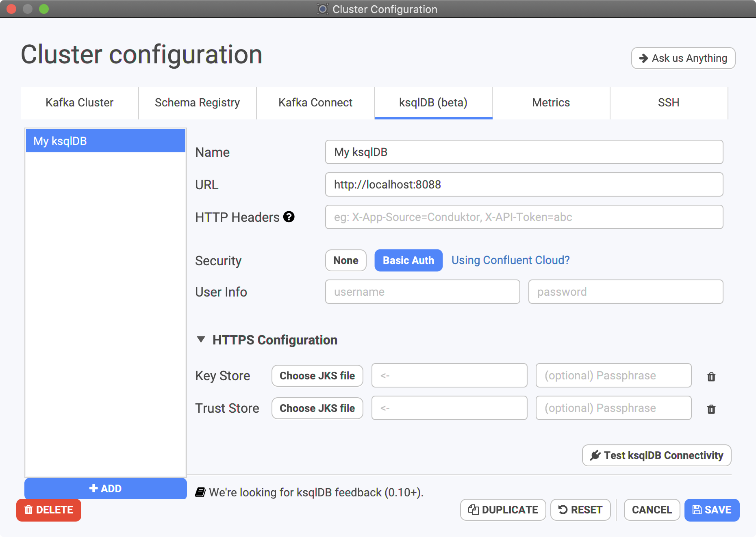Click the book icon beside ksqlDB feedback text
756x537 pixels.
click(200, 492)
